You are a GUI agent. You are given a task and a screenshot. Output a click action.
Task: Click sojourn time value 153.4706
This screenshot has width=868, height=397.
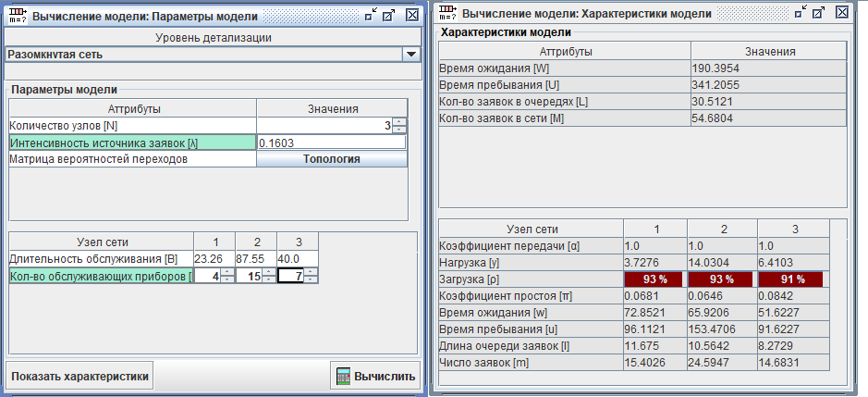pyautogui.click(x=723, y=329)
